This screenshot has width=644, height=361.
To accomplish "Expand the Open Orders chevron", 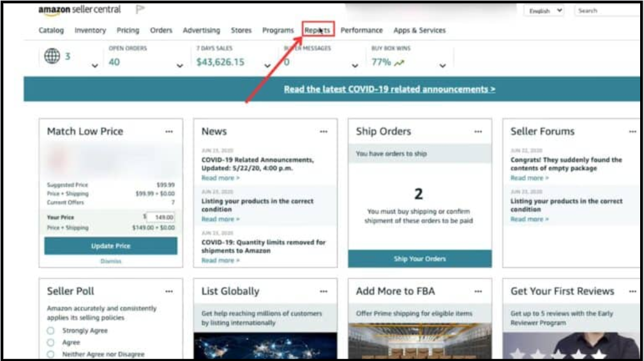I will pos(180,66).
